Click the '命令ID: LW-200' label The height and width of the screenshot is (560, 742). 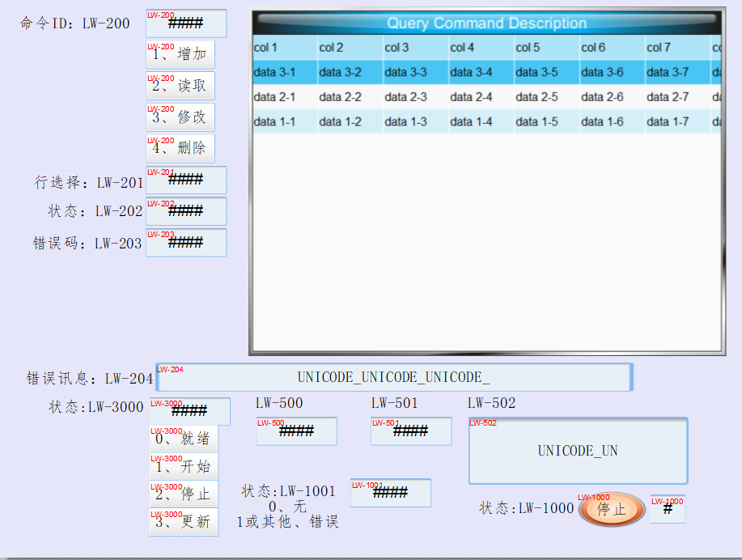[x=74, y=23]
